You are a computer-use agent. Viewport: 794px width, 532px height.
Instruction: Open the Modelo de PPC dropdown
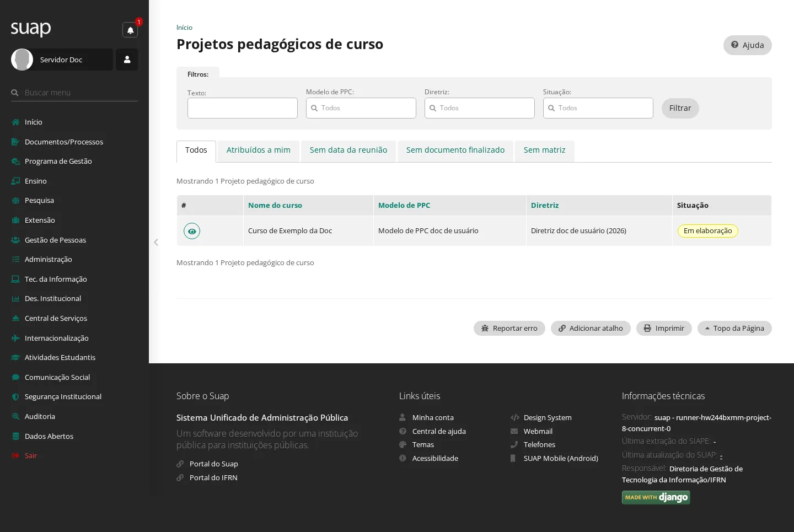click(361, 108)
